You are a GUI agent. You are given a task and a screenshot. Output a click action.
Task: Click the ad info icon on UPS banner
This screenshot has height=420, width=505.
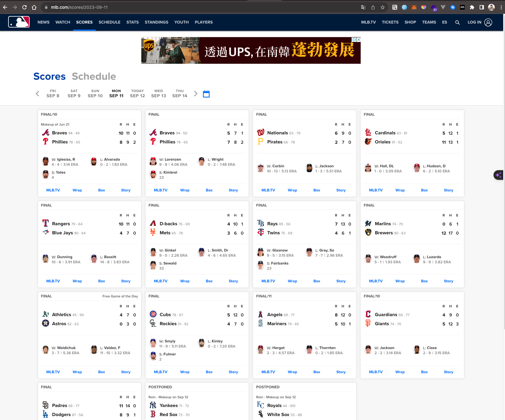tap(354, 40)
